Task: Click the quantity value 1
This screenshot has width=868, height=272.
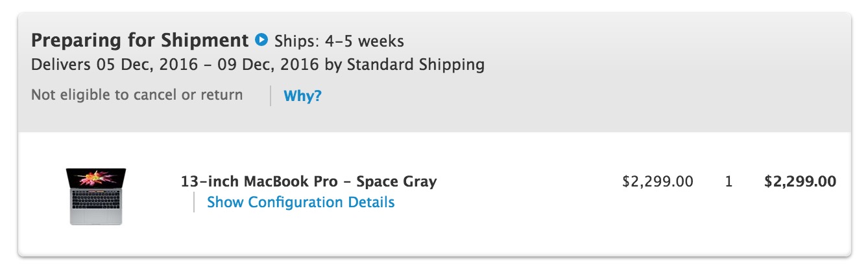Action: (729, 181)
